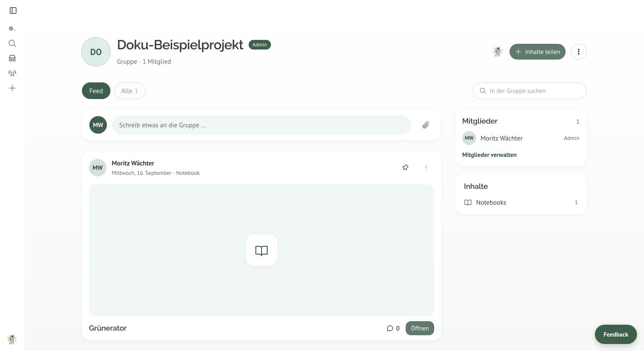Image resolution: width=644 pixels, height=351 pixels.
Task: Toggle the sidebar panel icon
Action: [x=13, y=11]
